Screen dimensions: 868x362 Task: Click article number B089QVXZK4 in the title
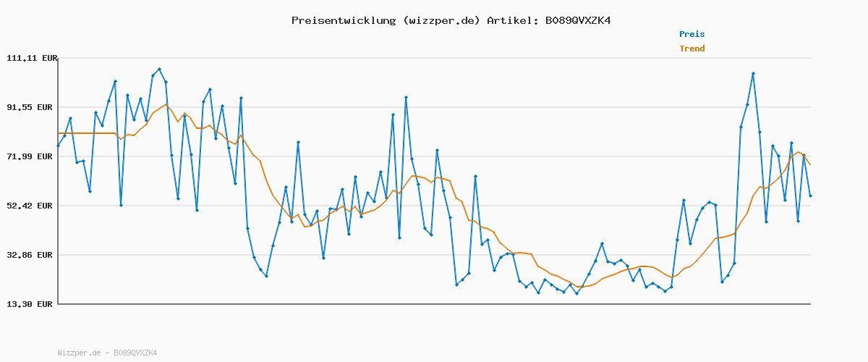(578, 20)
